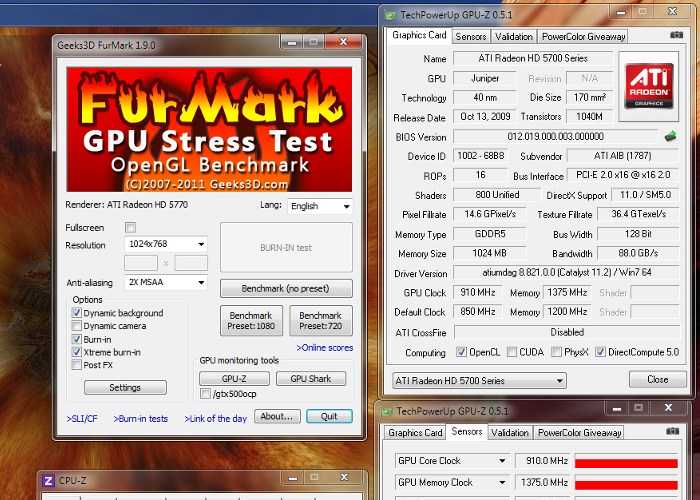Viewport: 700px width, 500px height.
Task: Switch to Sensors tab in top GPU-Z window
Action: tap(471, 37)
